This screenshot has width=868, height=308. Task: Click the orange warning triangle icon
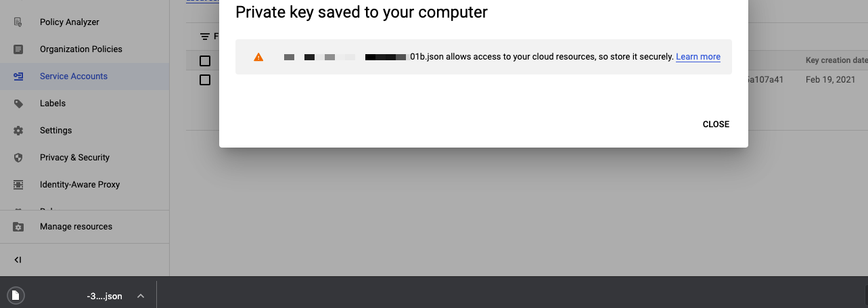click(x=258, y=57)
